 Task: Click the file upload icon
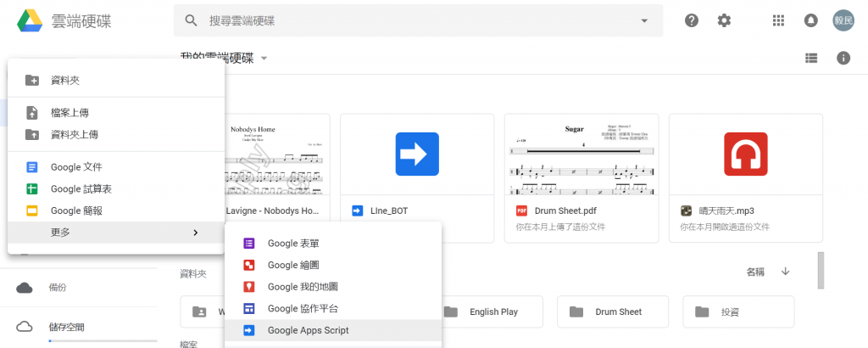tap(32, 113)
